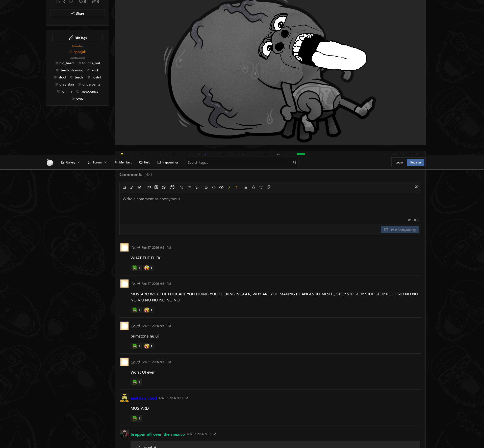Open text alignment options in the editor

(x=246, y=187)
